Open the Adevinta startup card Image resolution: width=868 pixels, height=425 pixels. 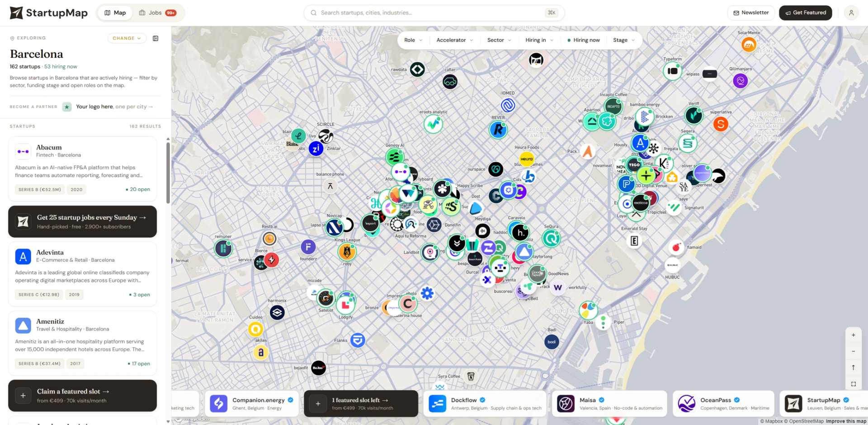[82, 274]
